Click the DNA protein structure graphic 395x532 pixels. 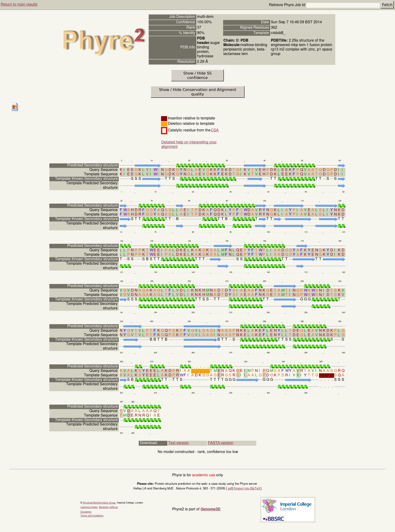[269, 505]
